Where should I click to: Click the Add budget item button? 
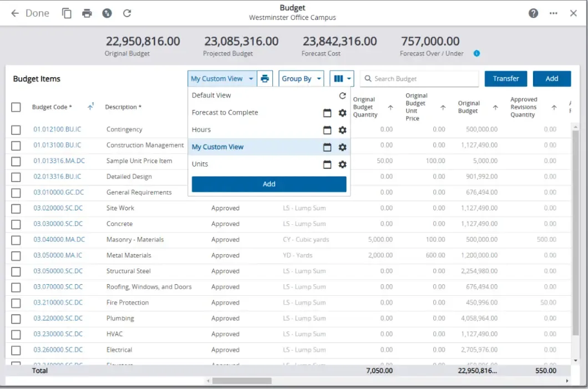click(551, 79)
